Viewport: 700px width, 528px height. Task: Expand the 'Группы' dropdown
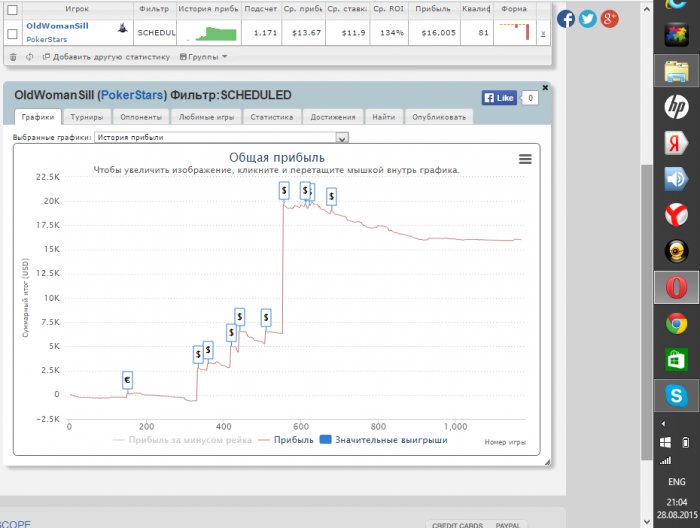(204, 57)
